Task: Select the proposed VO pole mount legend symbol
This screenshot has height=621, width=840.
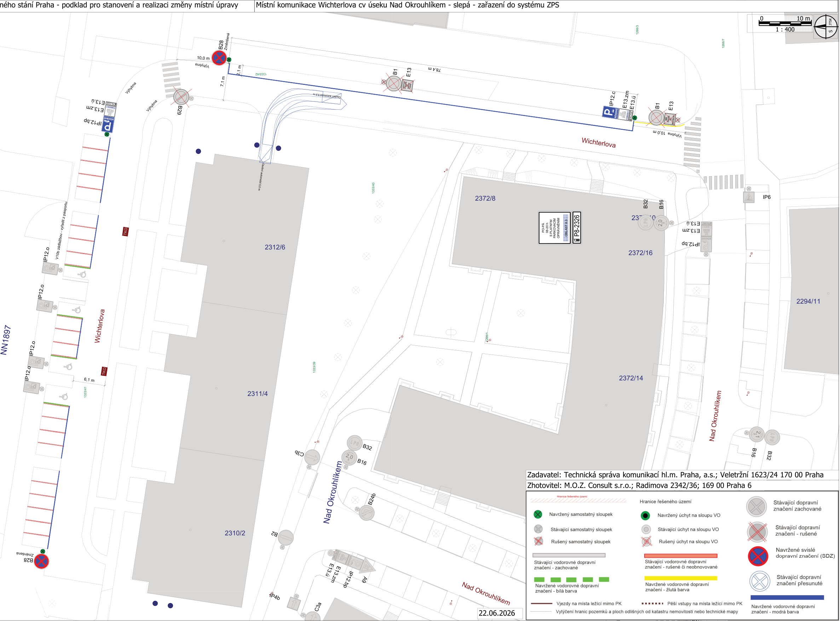Action: pyautogui.click(x=646, y=515)
